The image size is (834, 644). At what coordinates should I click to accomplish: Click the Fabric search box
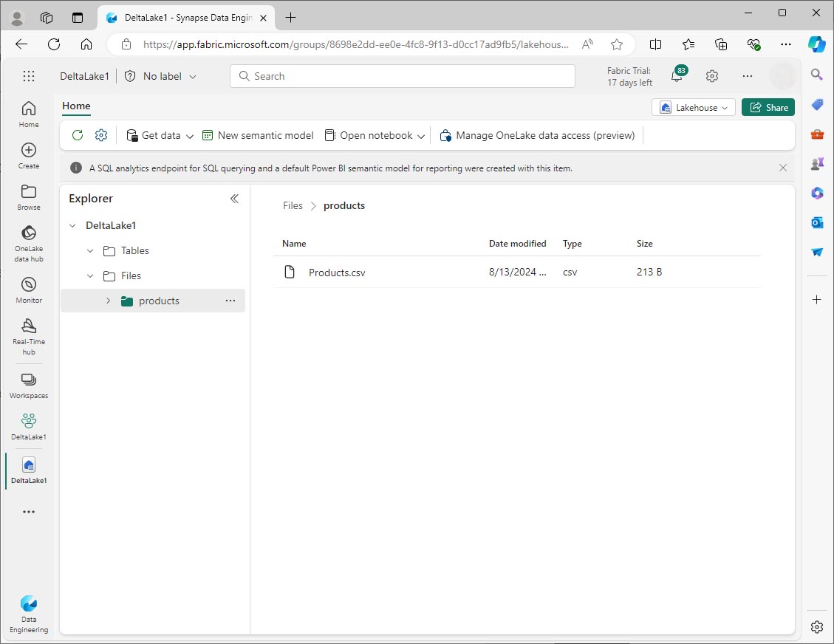click(402, 76)
